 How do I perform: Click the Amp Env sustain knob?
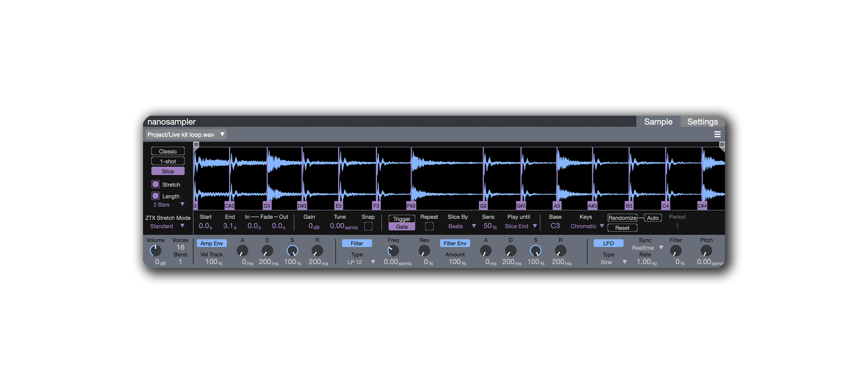pos(292,251)
